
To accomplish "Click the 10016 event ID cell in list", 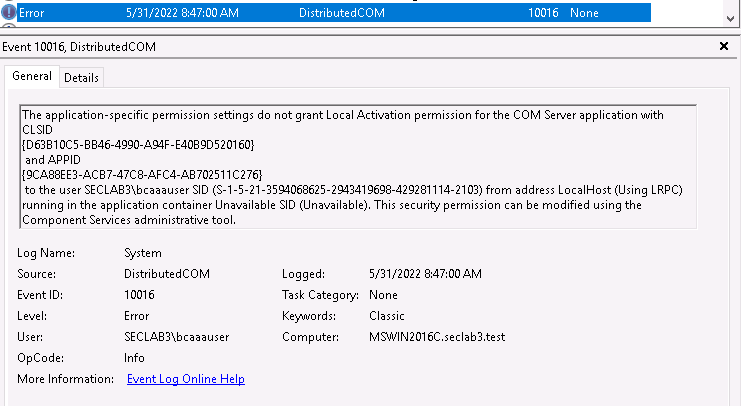I will pos(543,13).
